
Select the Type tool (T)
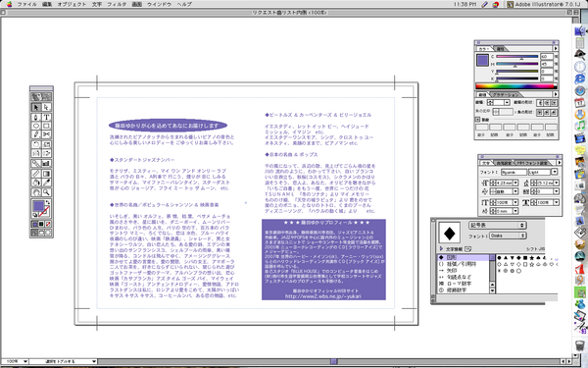click(x=46, y=117)
